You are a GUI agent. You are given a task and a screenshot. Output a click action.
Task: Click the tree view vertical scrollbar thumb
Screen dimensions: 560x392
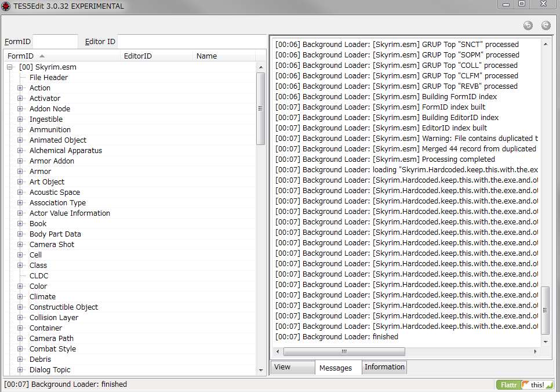[260, 108]
